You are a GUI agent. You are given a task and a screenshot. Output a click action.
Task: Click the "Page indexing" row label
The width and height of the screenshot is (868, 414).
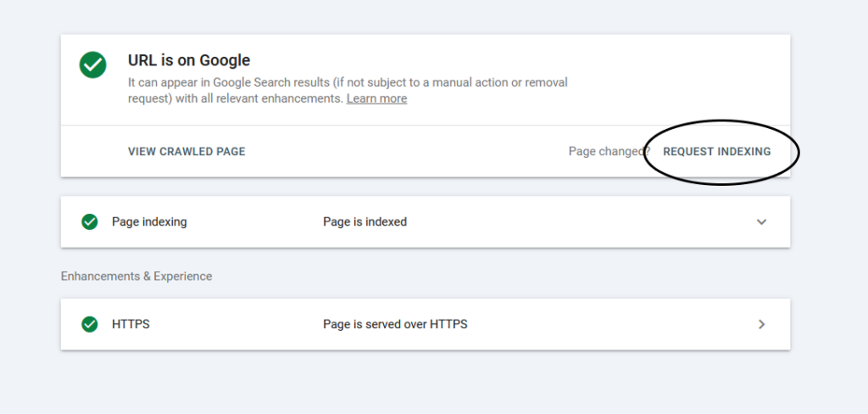point(149,221)
